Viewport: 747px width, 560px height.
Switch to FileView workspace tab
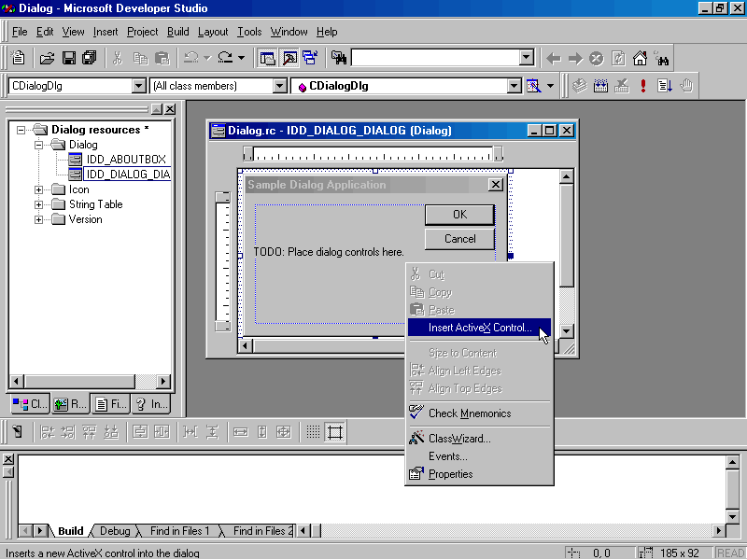(111, 404)
